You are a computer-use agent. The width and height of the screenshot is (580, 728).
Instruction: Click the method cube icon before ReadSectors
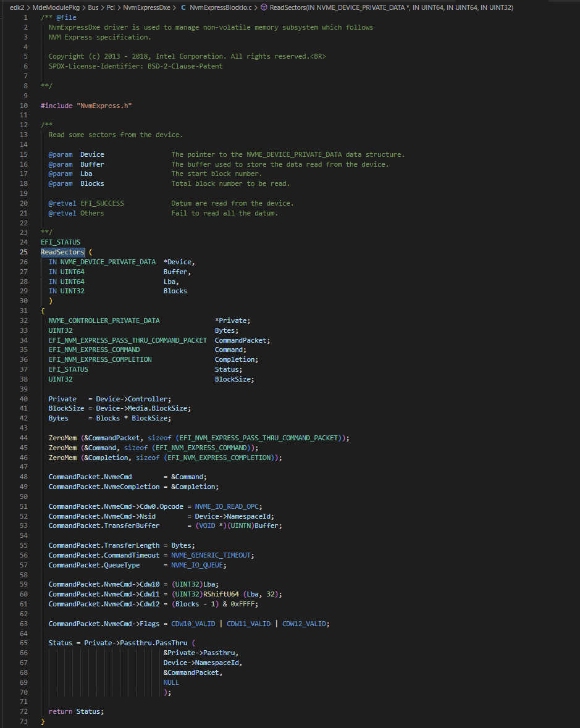point(264,7)
